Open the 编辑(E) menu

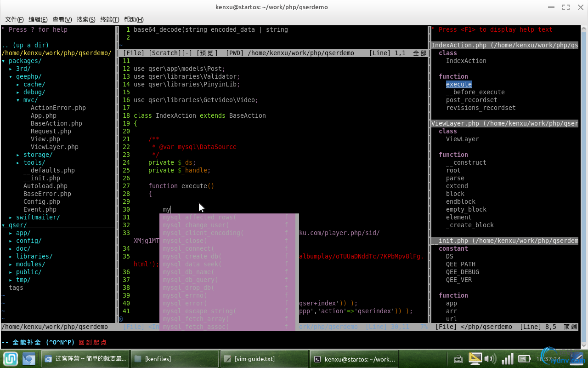click(x=38, y=19)
